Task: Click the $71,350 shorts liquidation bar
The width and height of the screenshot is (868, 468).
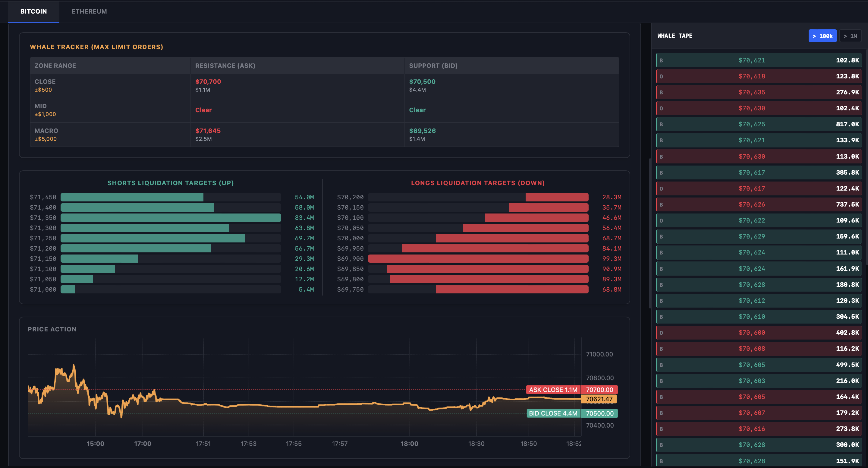Action: pyautogui.click(x=171, y=218)
